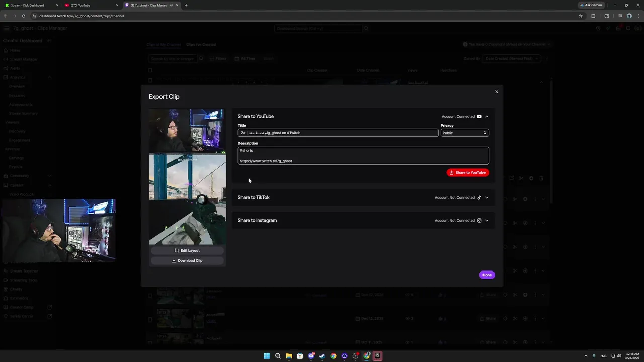Click Share to TikTok heading
The height and width of the screenshot is (362, 644).
pos(254,197)
